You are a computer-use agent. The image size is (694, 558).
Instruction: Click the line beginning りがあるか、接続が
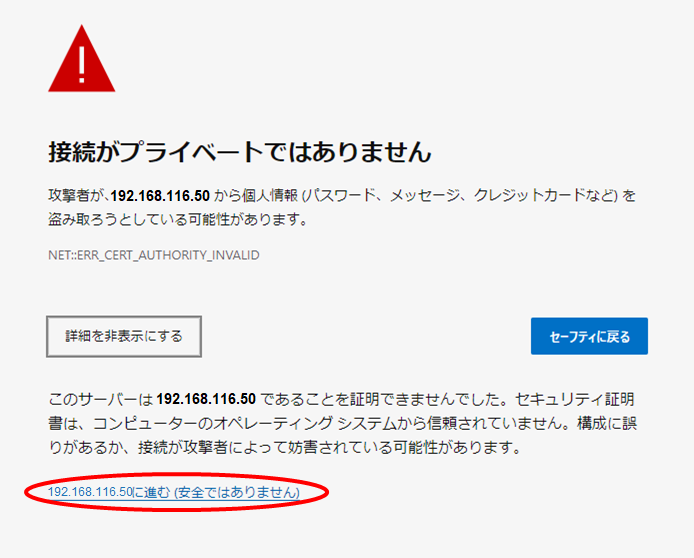click(x=285, y=448)
